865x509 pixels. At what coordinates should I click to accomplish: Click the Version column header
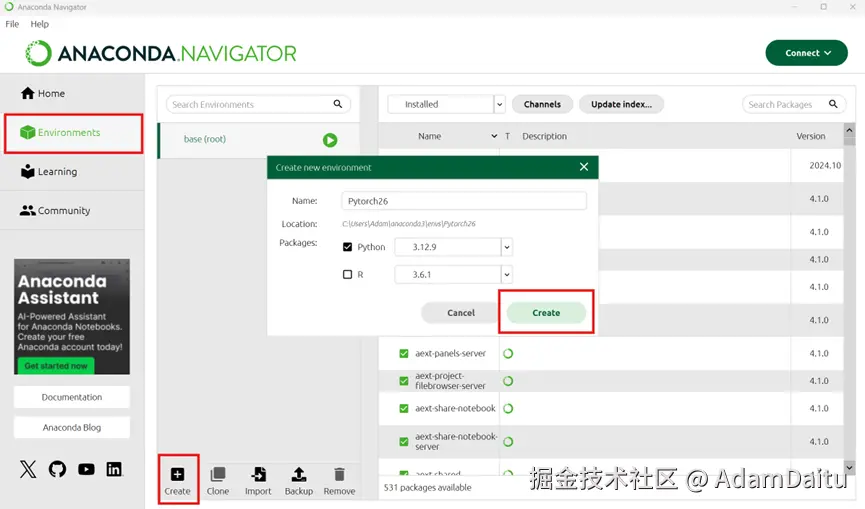tap(810, 136)
